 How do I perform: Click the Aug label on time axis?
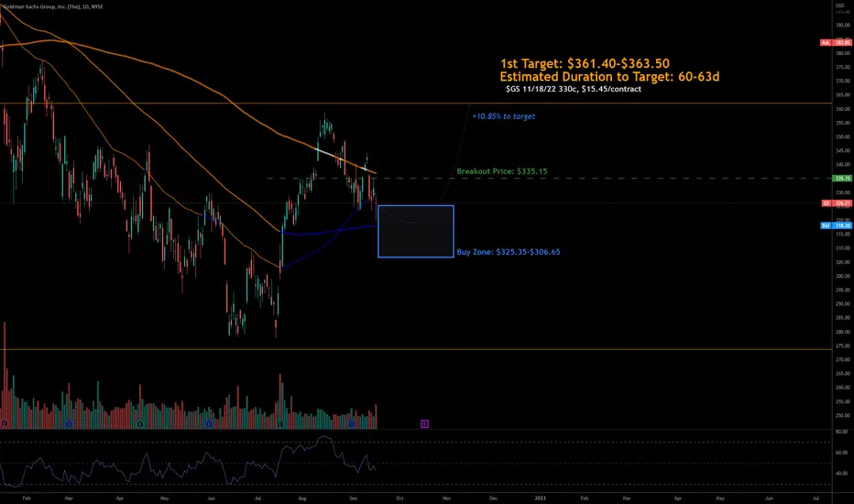[302, 498]
